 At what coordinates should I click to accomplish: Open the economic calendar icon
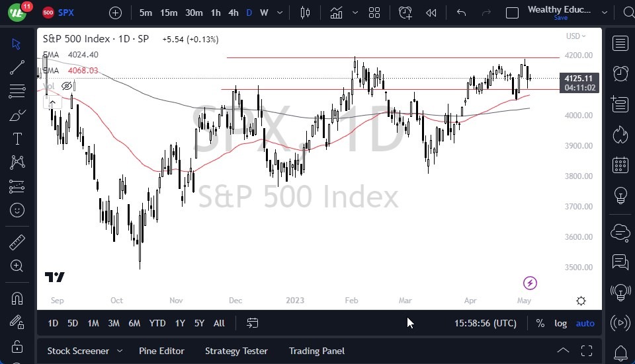(620, 164)
